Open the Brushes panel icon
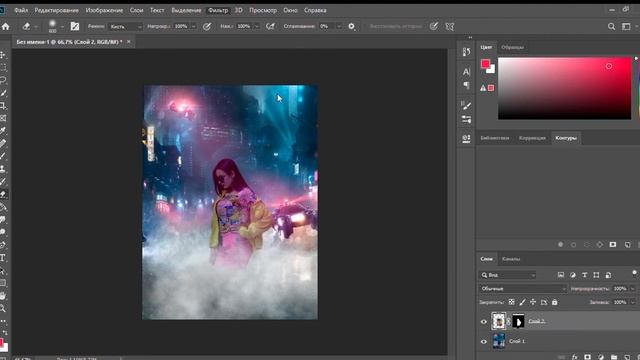Image resolution: width=640 pixels, height=360 pixels. (466, 105)
